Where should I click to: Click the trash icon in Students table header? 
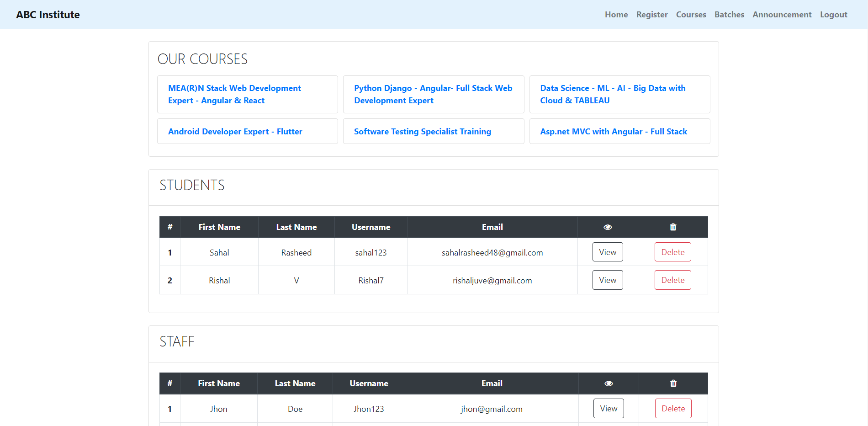tap(673, 227)
